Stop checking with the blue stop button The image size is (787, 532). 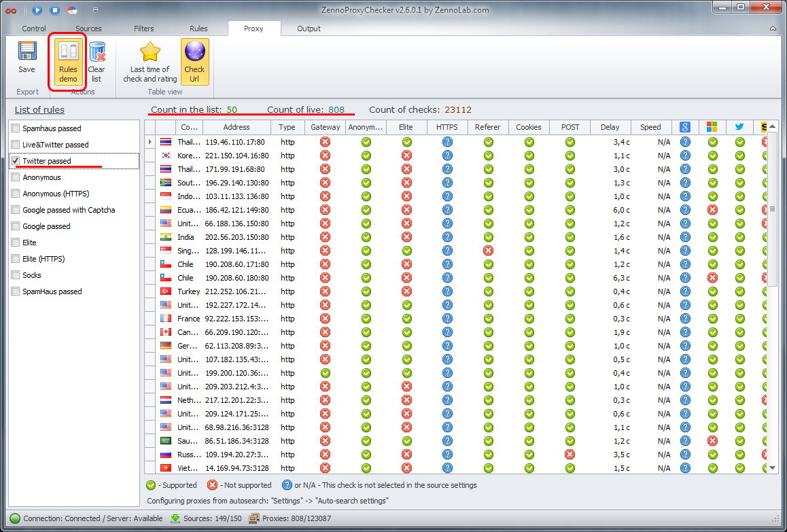click(54, 10)
